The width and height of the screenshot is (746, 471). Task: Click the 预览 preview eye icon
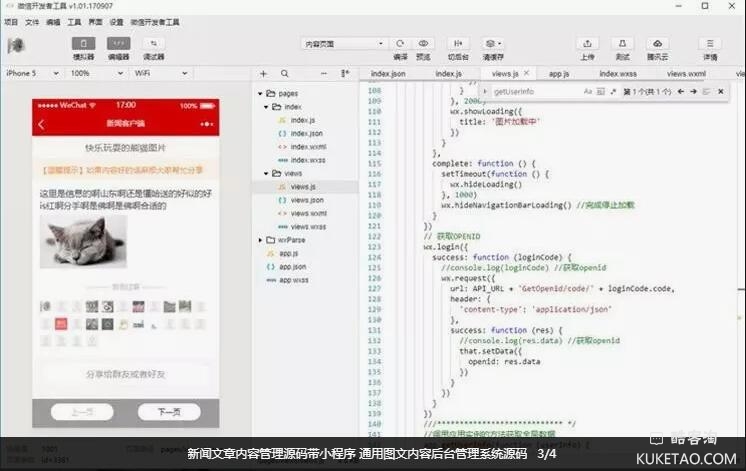pos(423,43)
